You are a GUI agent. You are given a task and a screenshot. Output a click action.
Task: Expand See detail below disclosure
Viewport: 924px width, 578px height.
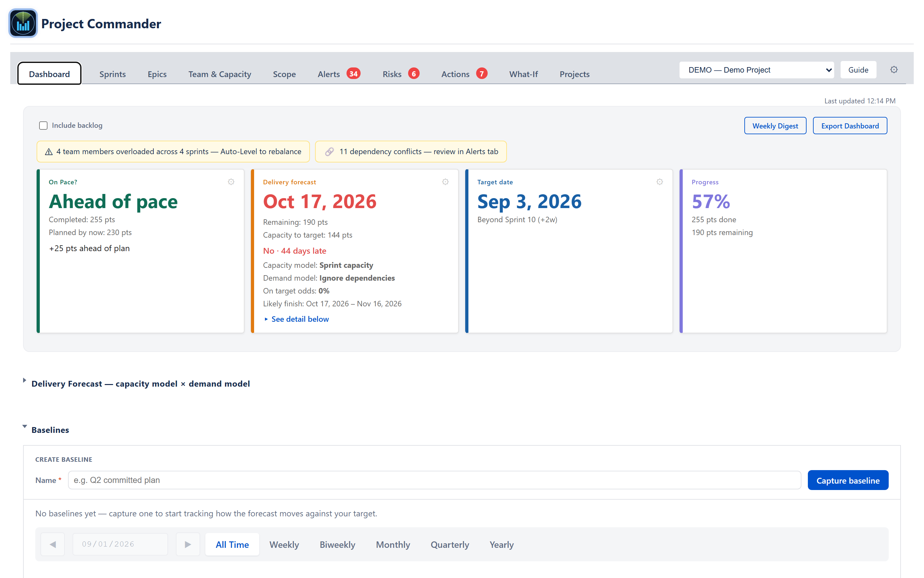click(296, 319)
